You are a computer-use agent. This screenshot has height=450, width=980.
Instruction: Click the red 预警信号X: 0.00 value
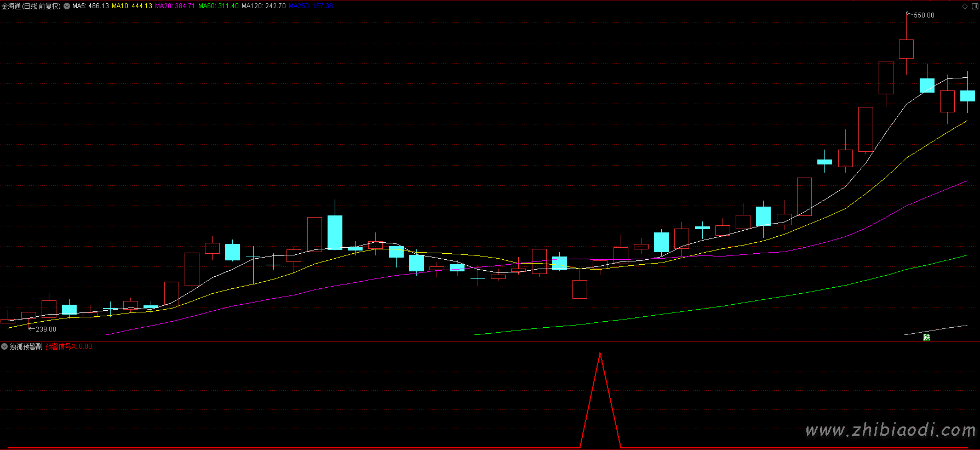pyautogui.click(x=68, y=346)
